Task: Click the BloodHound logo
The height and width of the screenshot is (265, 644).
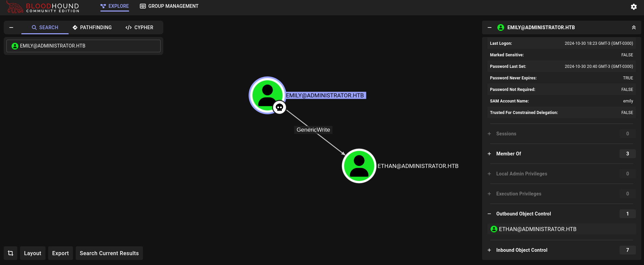Action: (43, 7)
